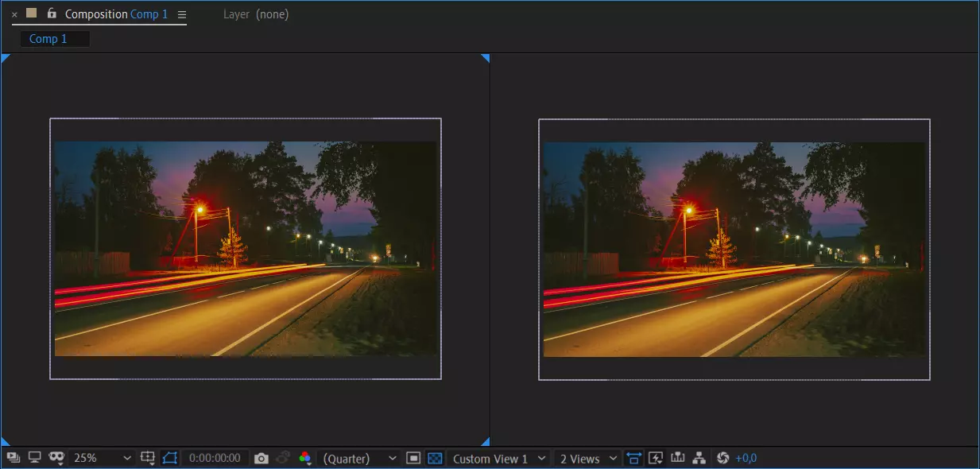Screen dimensions: 980x469
Task: Switch to the Layer (none) tab
Action: (256, 14)
